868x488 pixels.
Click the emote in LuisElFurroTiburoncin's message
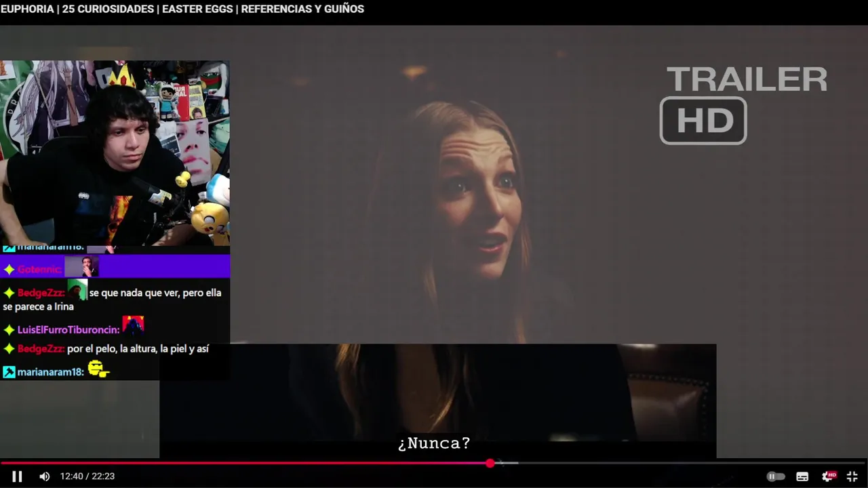point(133,325)
